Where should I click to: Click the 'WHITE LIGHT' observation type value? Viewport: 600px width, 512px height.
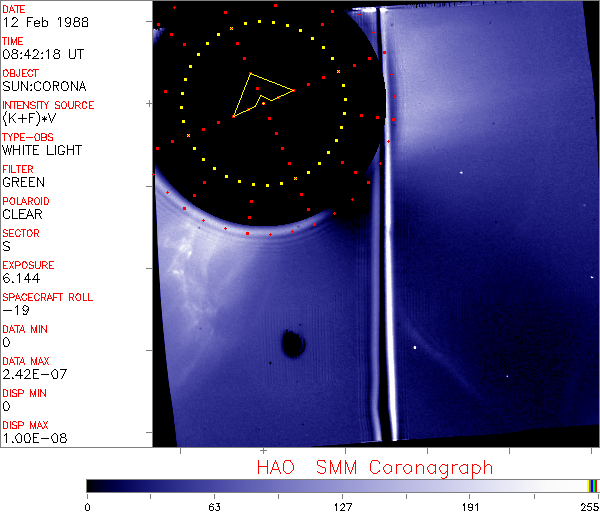click(x=40, y=150)
